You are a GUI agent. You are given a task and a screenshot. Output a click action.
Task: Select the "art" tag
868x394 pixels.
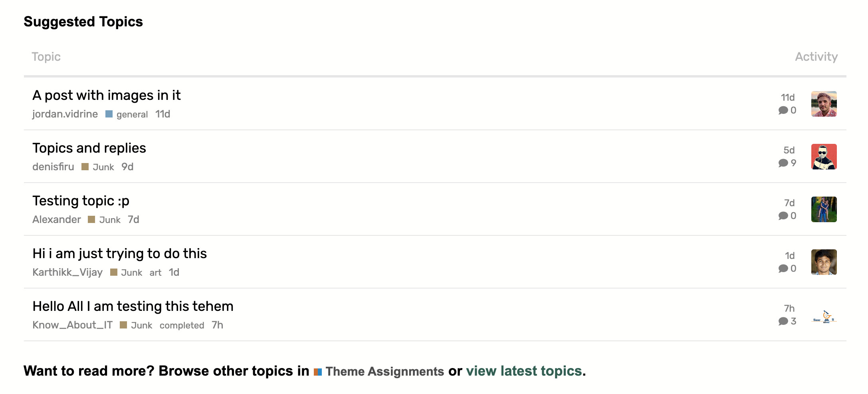155,273
